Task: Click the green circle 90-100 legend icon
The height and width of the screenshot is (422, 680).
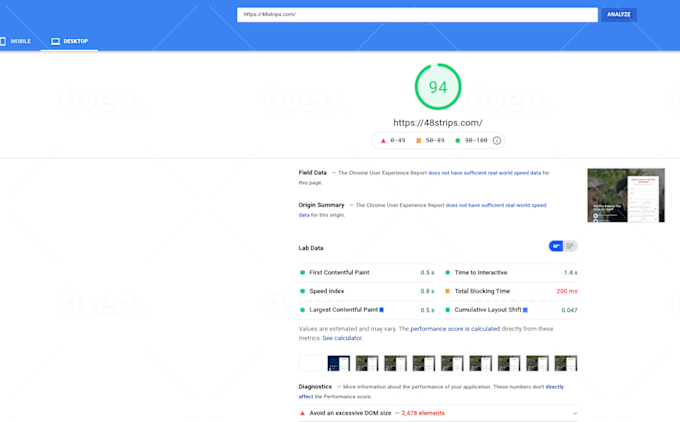Action: click(x=457, y=141)
